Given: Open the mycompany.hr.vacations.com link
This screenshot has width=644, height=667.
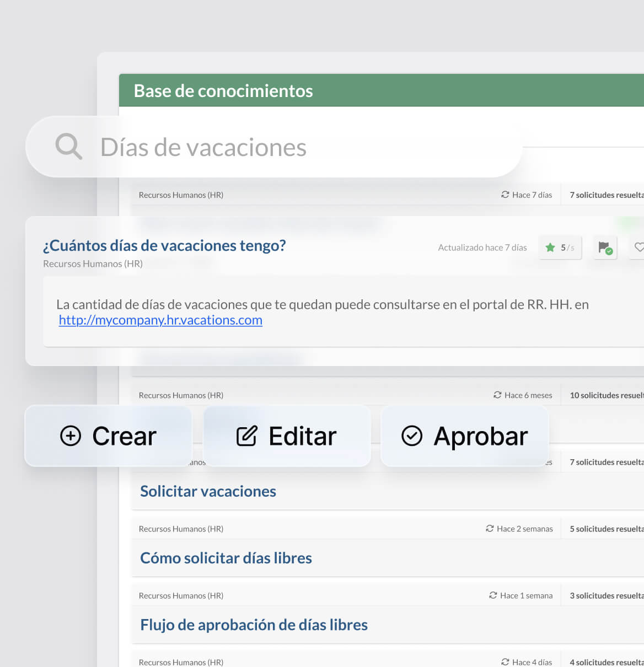Looking at the screenshot, I should click(x=160, y=320).
